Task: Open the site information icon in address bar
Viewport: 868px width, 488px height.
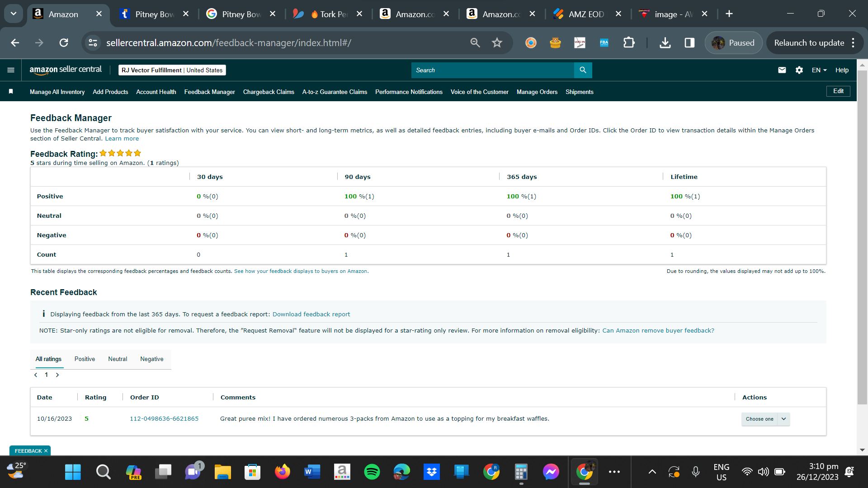Action: [x=93, y=43]
